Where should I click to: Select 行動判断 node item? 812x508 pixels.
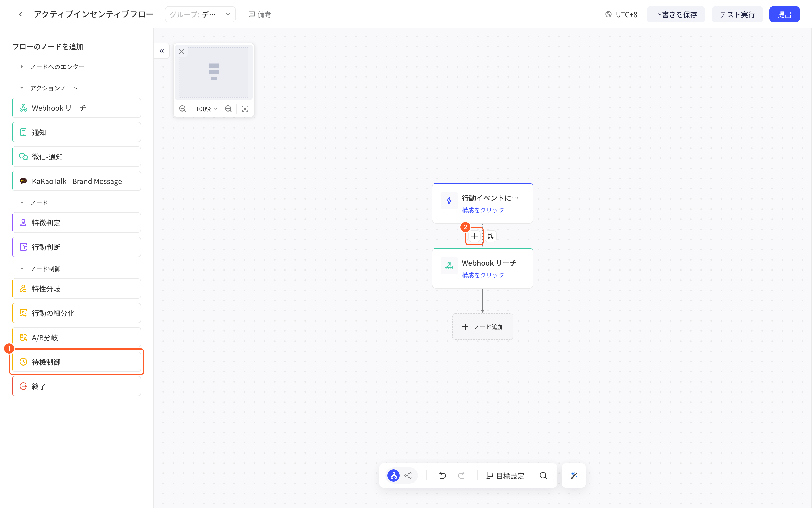pyautogui.click(x=76, y=247)
